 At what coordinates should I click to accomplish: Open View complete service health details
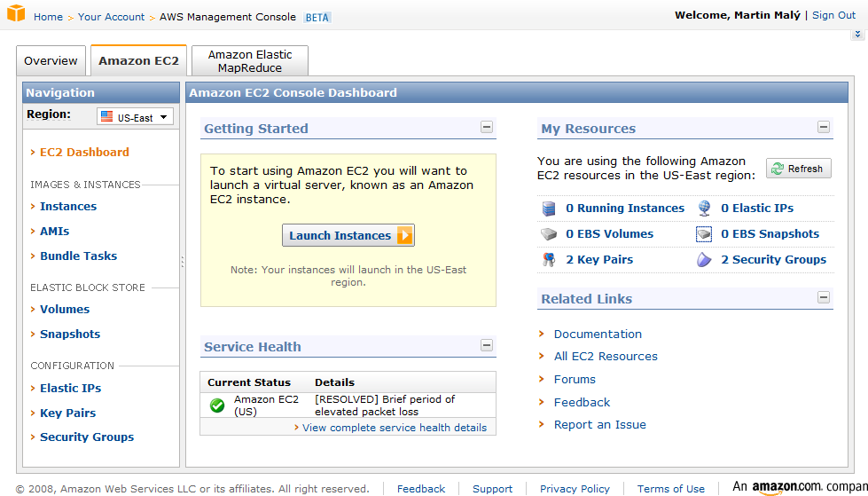pyautogui.click(x=394, y=428)
